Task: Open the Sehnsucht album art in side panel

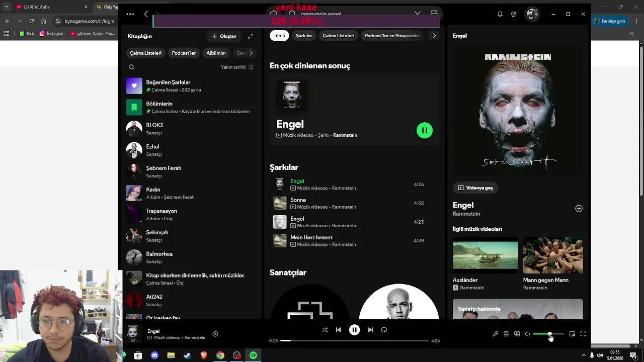Action: (x=518, y=111)
